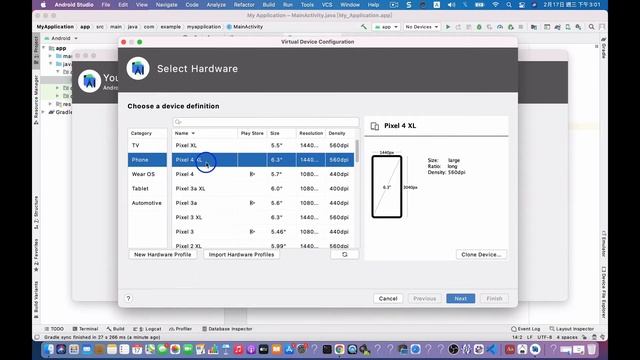The height and width of the screenshot is (360, 640).
Task: Click the Search Everywhere magnifier icon
Action: (x=591, y=27)
